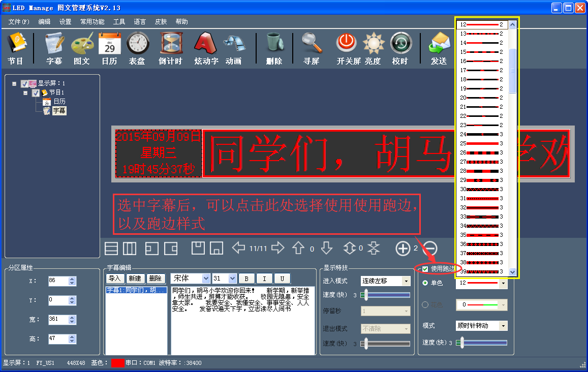The image size is (588, 372).
Task: Click the 新建 button in subtitle editor
Action: coord(135,278)
